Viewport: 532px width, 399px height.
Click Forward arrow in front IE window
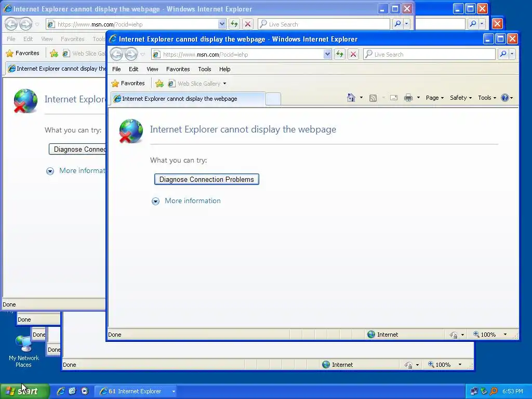[x=131, y=54]
